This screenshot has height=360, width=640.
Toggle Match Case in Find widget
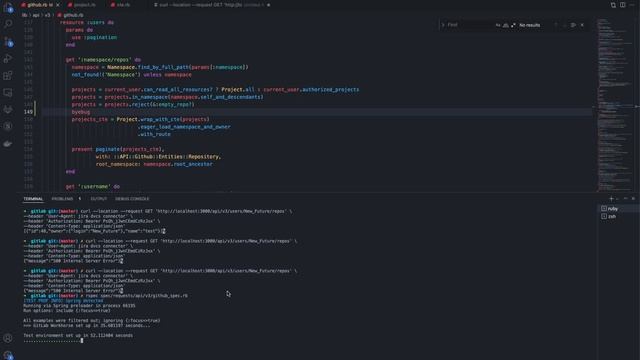498,25
